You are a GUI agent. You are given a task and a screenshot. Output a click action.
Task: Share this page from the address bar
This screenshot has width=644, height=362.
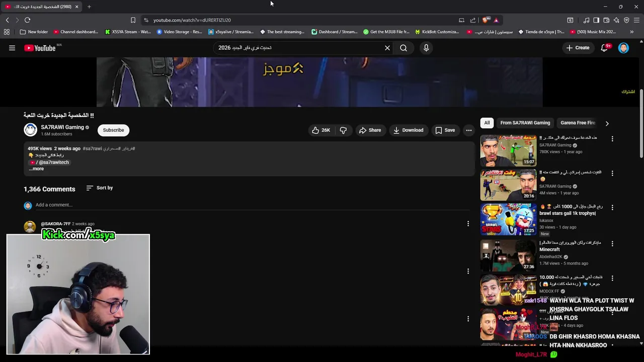473,20
